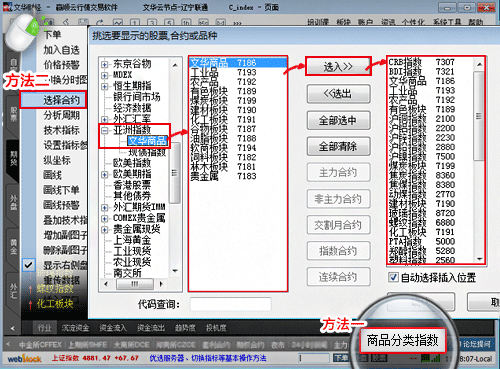This screenshot has width=500, height=369.
Task: Click the 全部选中 button
Action: tap(338, 120)
